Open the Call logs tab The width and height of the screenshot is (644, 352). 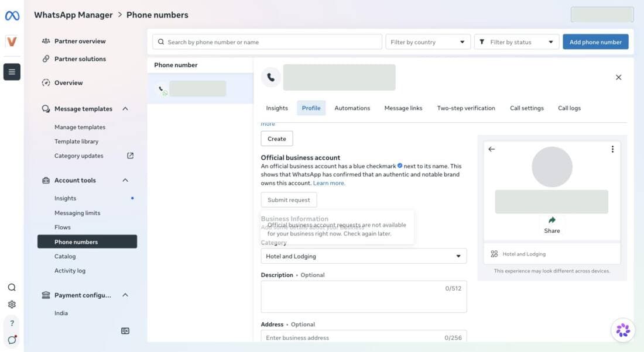point(569,108)
